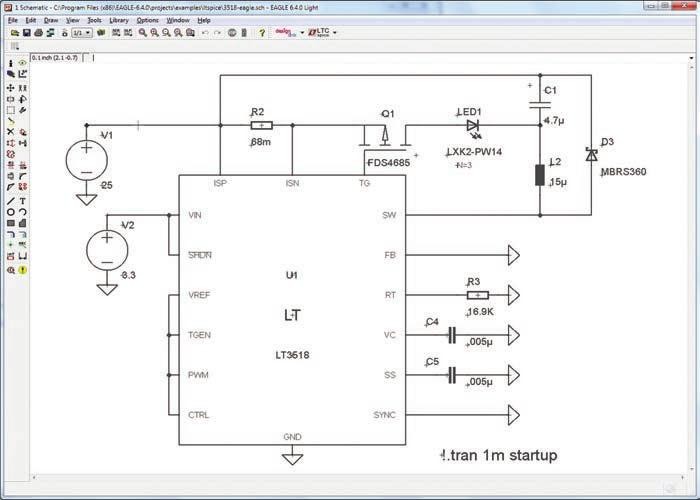Image resolution: width=700 pixels, height=500 pixels.
Task: Select the Add part tool
Action: coord(22,132)
